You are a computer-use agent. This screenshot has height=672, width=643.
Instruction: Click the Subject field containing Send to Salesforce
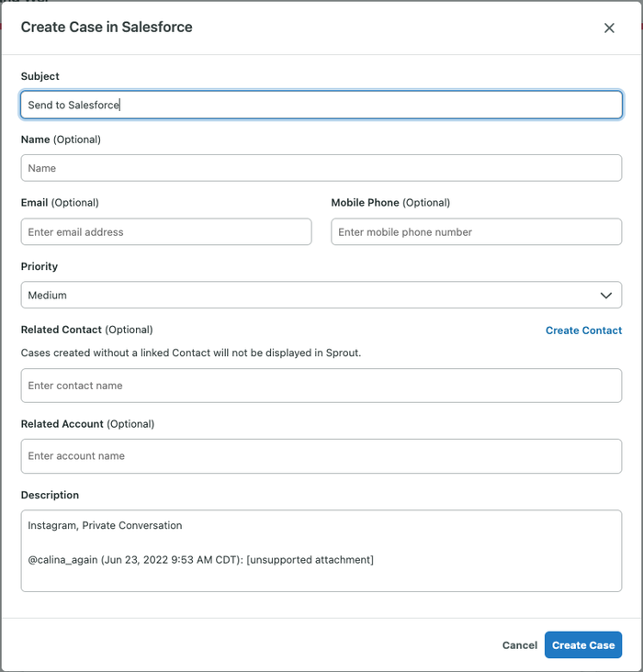[321, 105]
